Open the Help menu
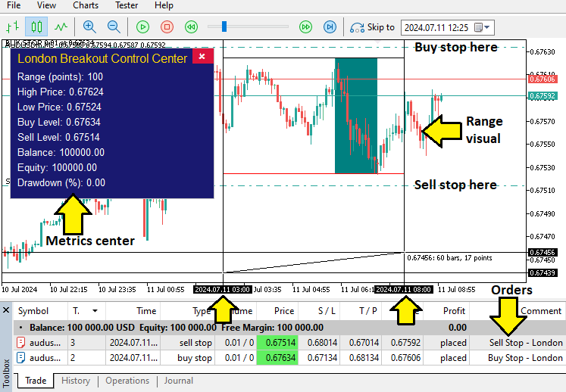 (164, 5)
